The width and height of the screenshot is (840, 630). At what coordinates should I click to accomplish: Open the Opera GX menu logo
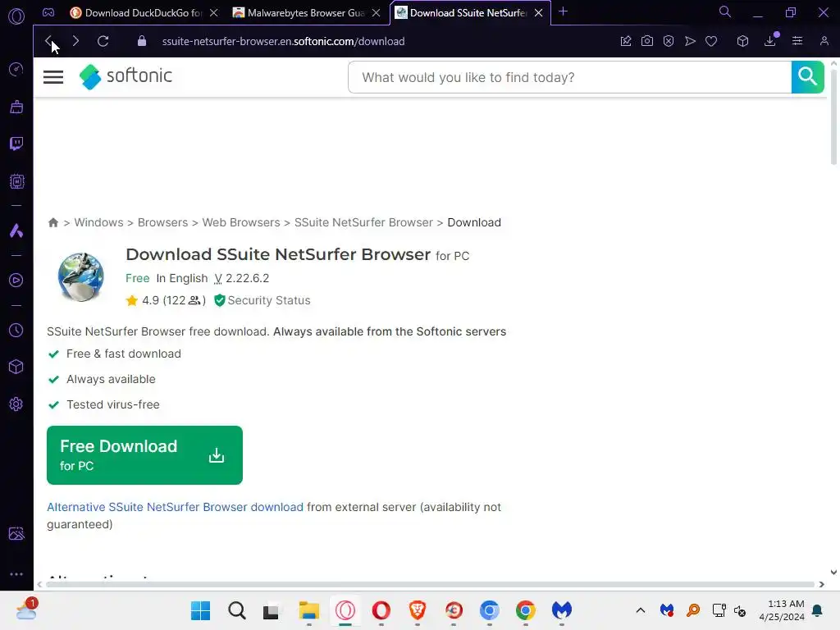point(16,16)
